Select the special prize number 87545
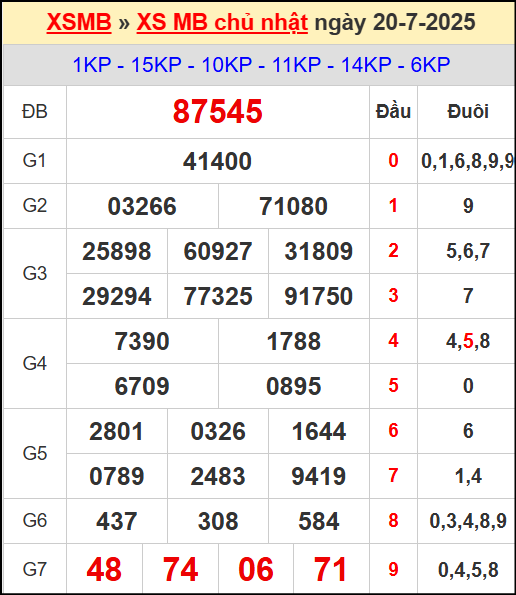This screenshot has height=595, width=516. pyautogui.click(x=217, y=112)
